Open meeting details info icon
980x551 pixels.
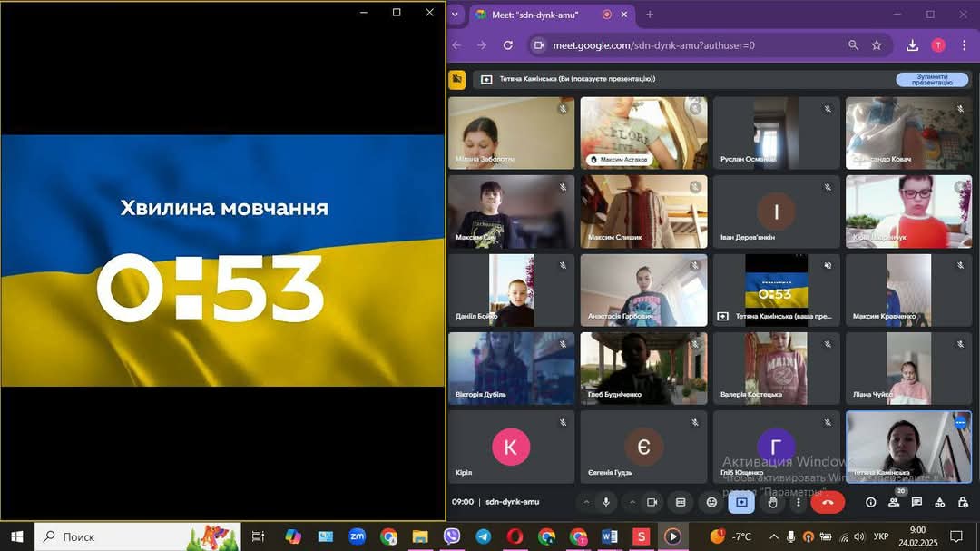870,502
